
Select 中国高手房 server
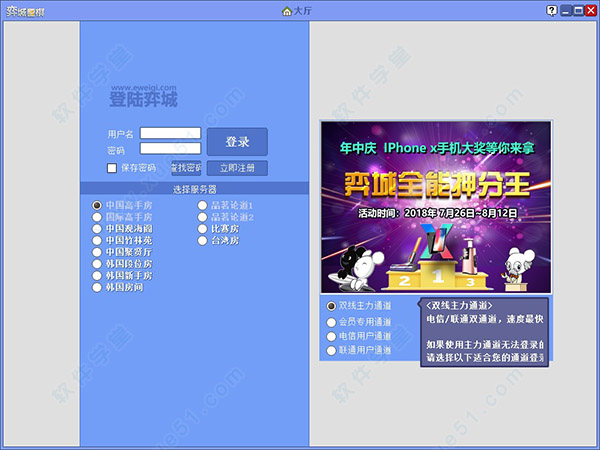(x=97, y=205)
